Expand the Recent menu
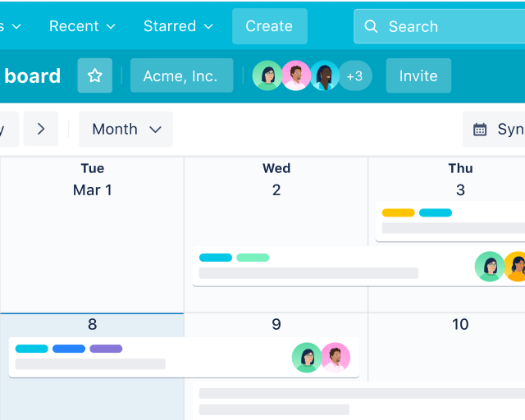The height and width of the screenshot is (420, 525). click(82, 26)
